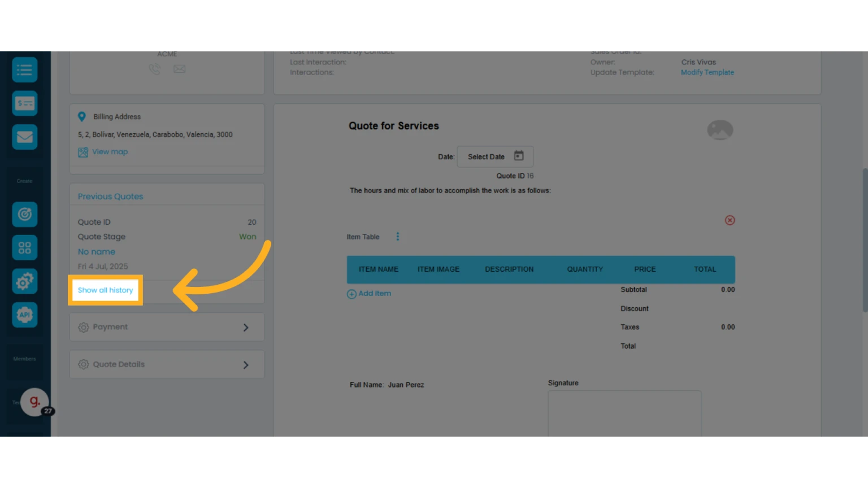Open the target goals sidebar icon
The width and height of the screenshot is (868, 488).
[x=25, y=215]
